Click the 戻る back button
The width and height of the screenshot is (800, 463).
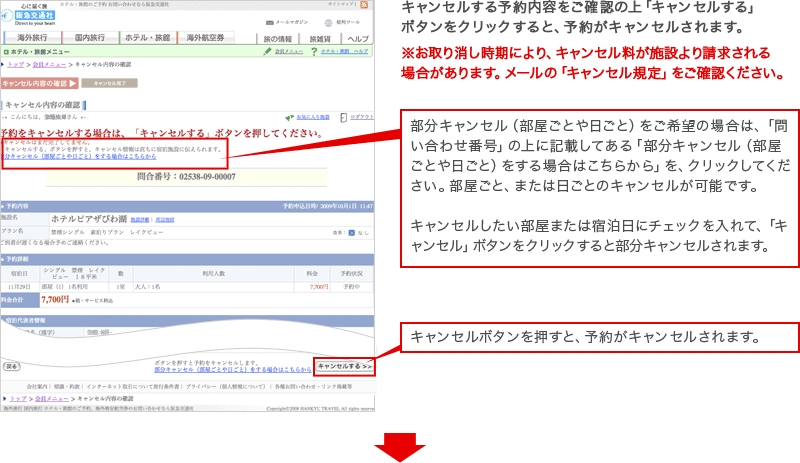click(x=11, y=367)
